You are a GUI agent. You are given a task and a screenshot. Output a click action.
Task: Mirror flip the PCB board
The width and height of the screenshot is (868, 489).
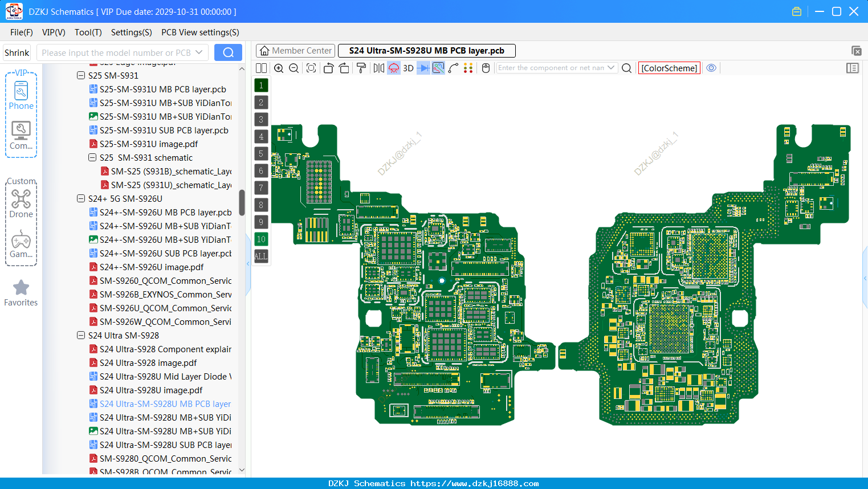(379, 68)
